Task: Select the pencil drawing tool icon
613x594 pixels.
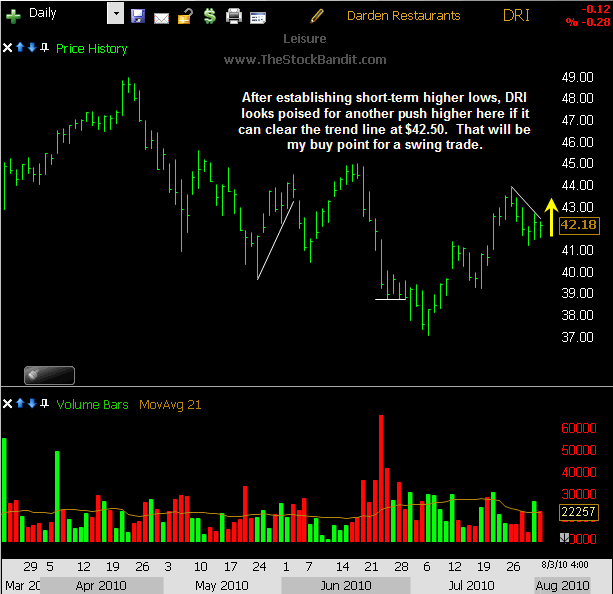Action: (317, 15)
